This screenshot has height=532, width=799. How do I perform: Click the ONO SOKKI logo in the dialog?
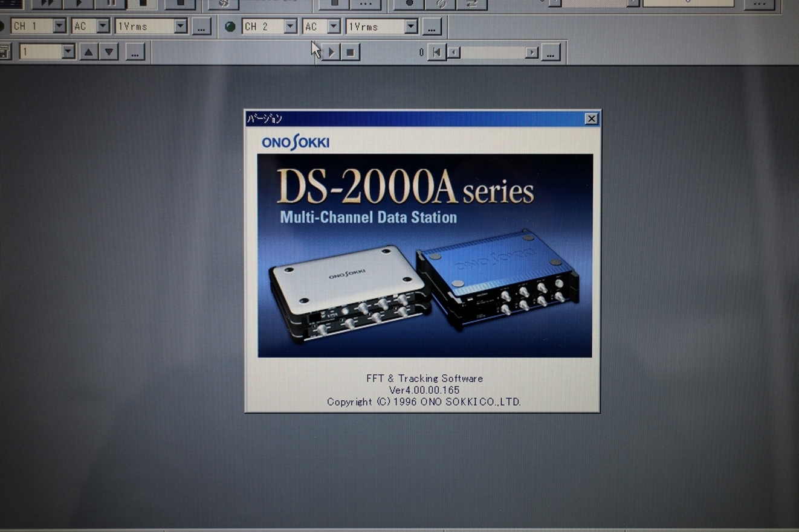[x=296, y=143]
